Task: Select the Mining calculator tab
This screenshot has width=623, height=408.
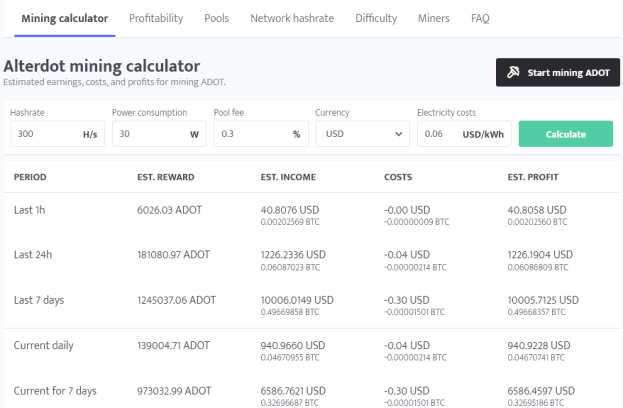Action: pos(65,18)
